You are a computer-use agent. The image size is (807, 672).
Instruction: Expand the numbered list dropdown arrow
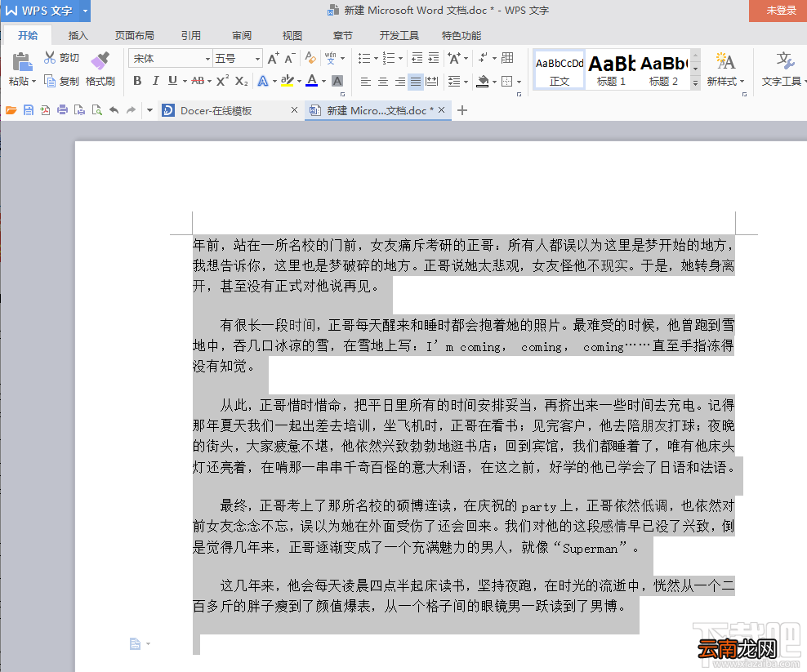[400, 58]
